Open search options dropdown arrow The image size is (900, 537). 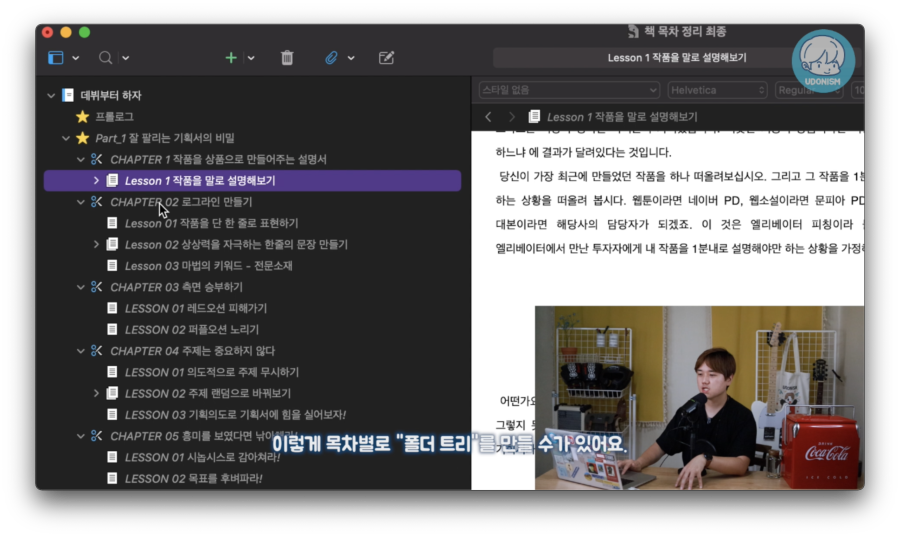[x=126, y=58]
